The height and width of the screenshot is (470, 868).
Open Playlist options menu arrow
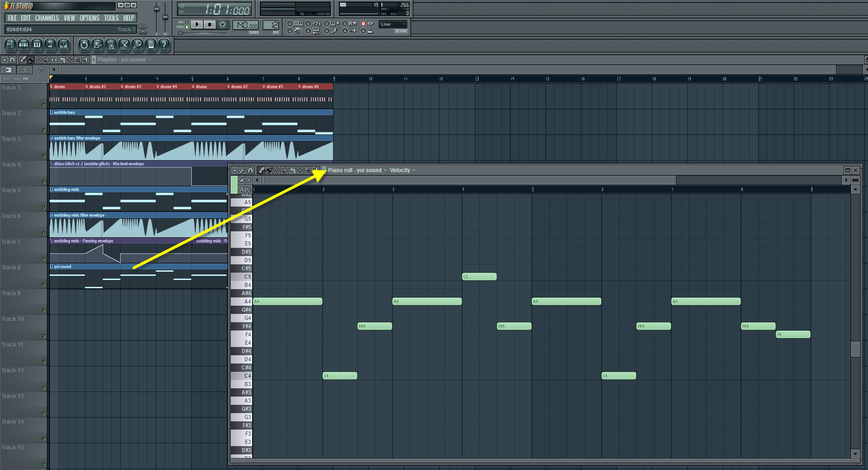[x=5, y=60]
